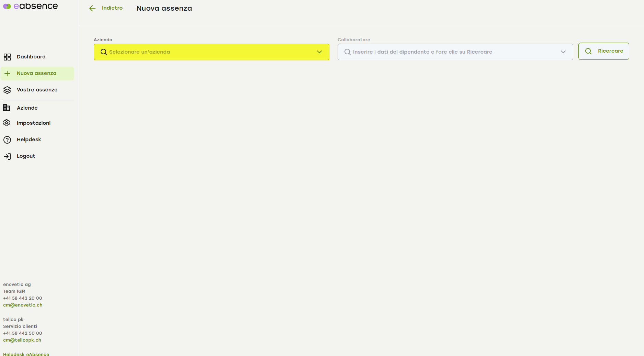
Task: Click the layers icon for Vostre assenze
Action: (7, 90)
